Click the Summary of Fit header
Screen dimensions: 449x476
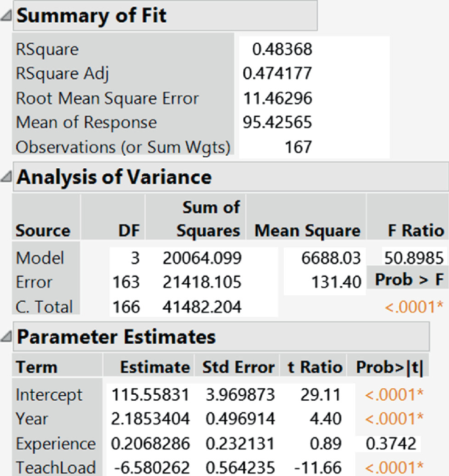coord(165,15)
